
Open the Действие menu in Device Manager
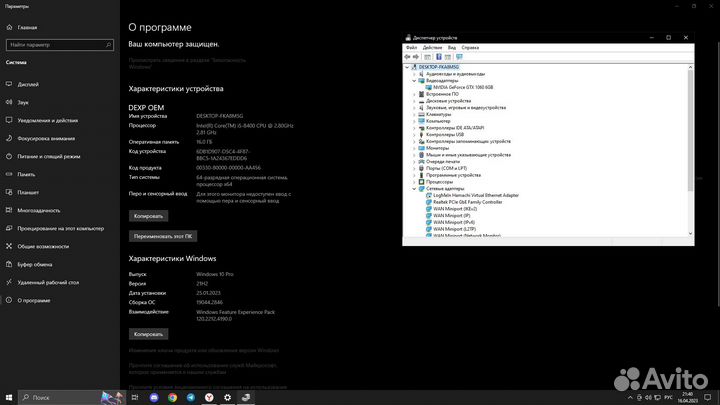coord(432,48)
